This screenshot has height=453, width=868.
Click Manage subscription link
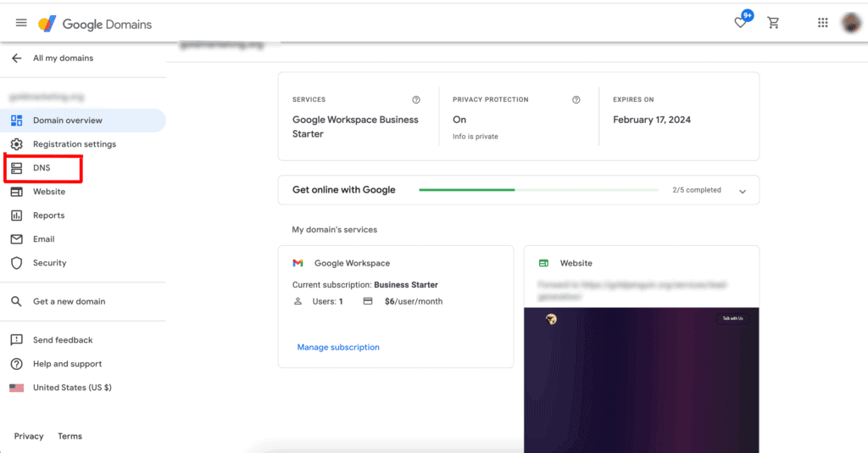tap(338, 347)
